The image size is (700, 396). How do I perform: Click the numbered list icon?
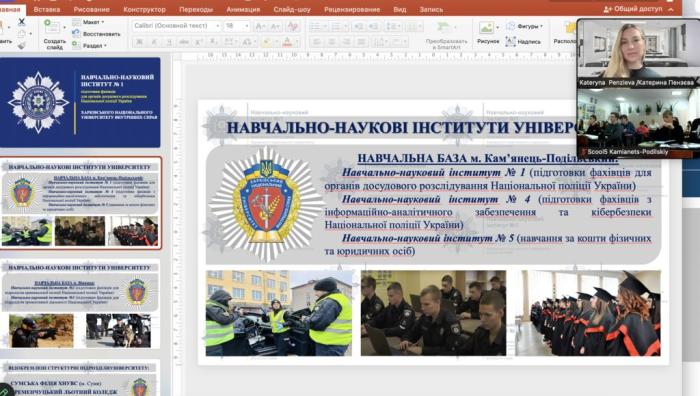tap(336, 26)
